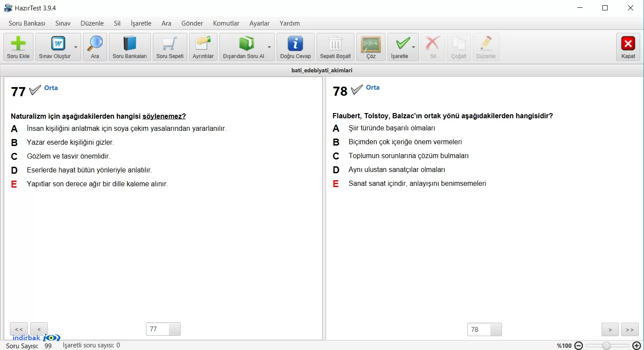644x350 pixels.
Task: Click the question number 78 input field
Action: [x=479, y=330]
